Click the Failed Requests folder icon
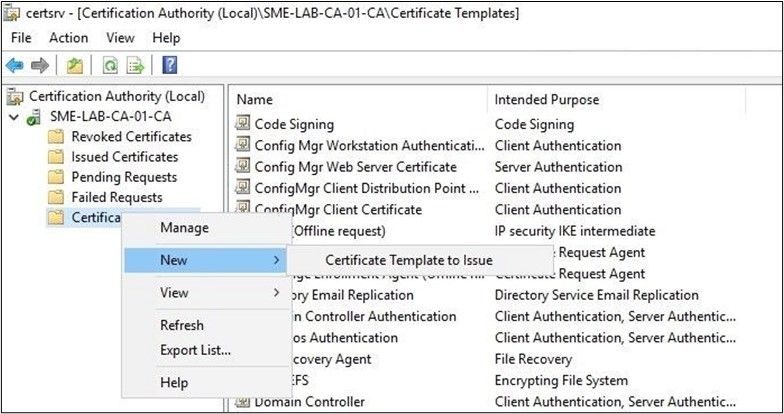784x414 pixels. 56,198
